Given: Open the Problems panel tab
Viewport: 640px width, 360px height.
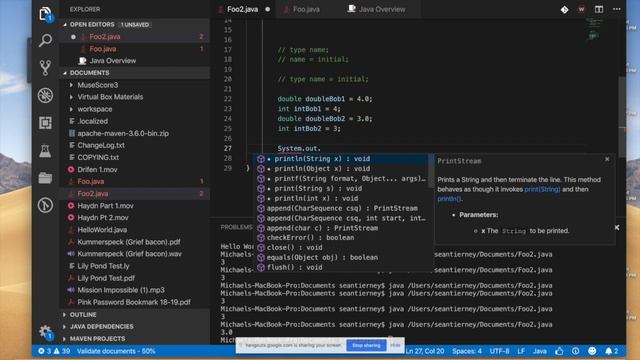Looking at the screenshot, I should click(x=236, y=227).
